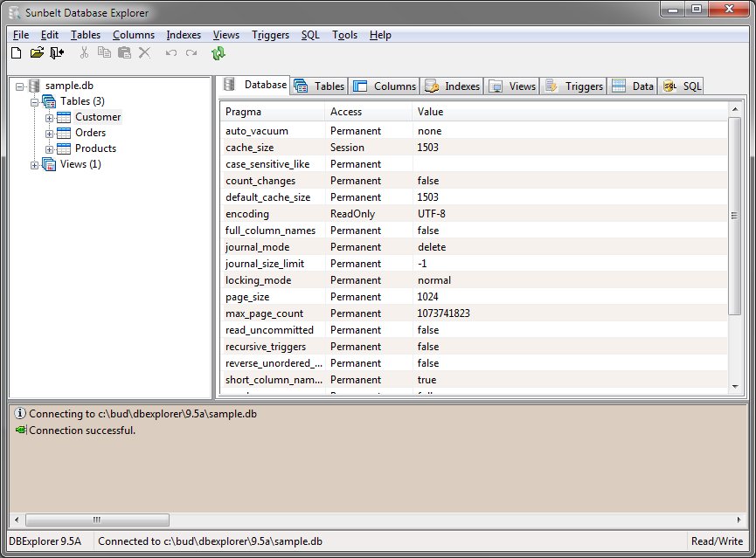The width and height of the screenshot is (756, 558).
Task: Select the Customer table in tree
Action: (98, 117)
